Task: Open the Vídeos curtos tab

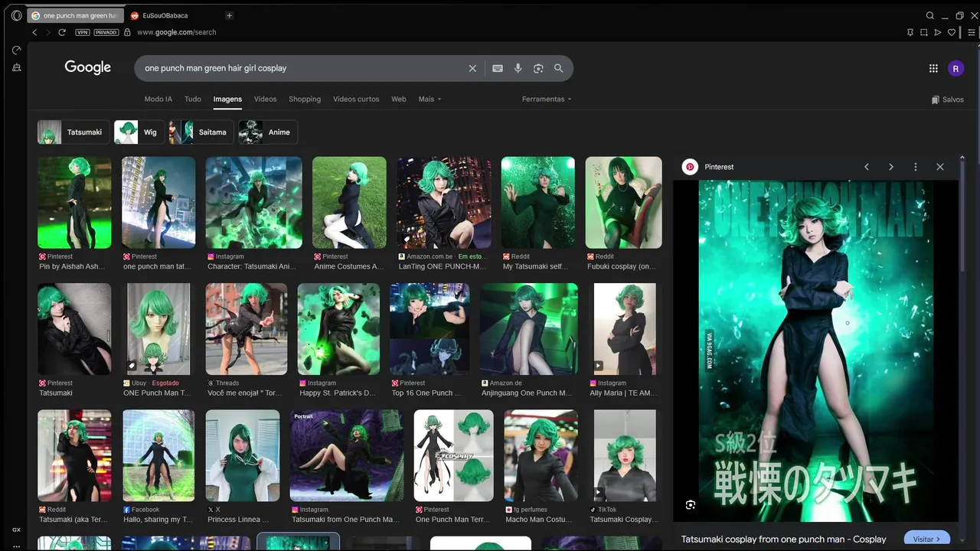Action: pyautogui.click(x=356, y=99)
